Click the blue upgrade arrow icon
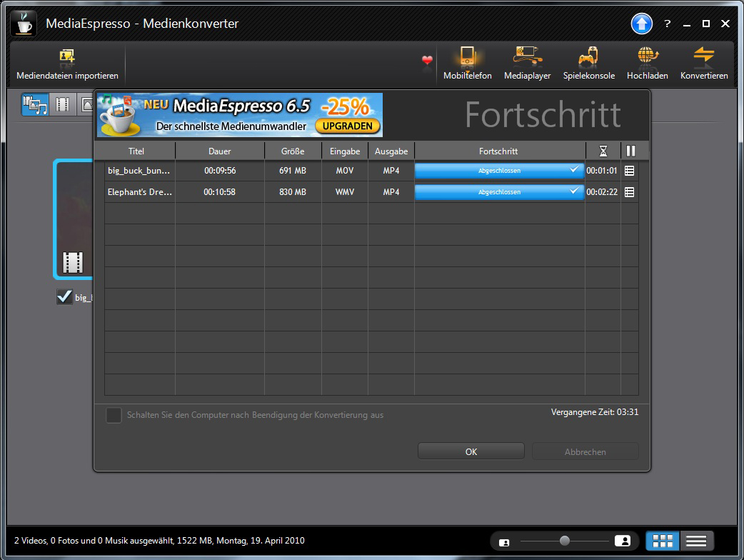The height and width of the screenshot is (560, 744). pos(641,24)
